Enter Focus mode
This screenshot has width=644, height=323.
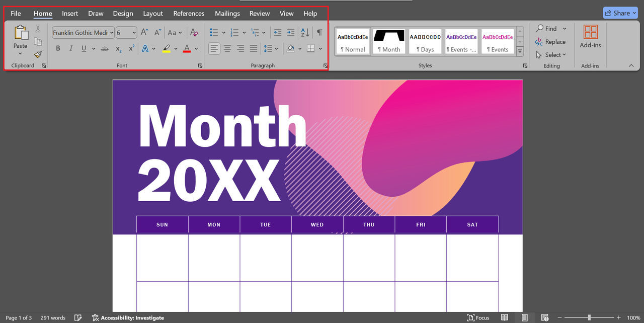click(478, 317)
